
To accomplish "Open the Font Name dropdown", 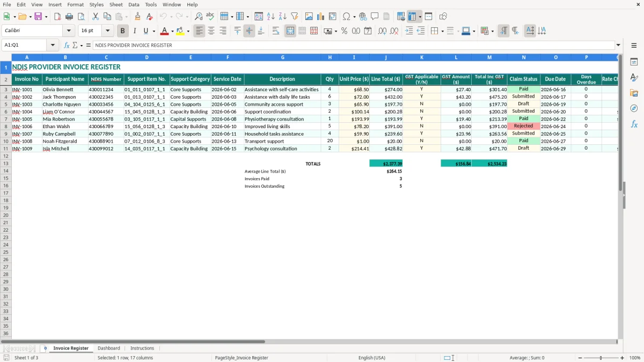I will (69, 31).
